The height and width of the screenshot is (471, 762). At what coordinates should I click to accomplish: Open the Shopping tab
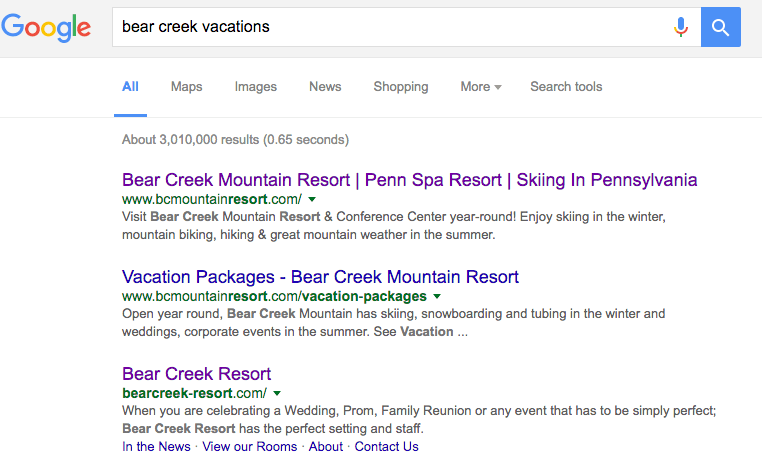401,87
